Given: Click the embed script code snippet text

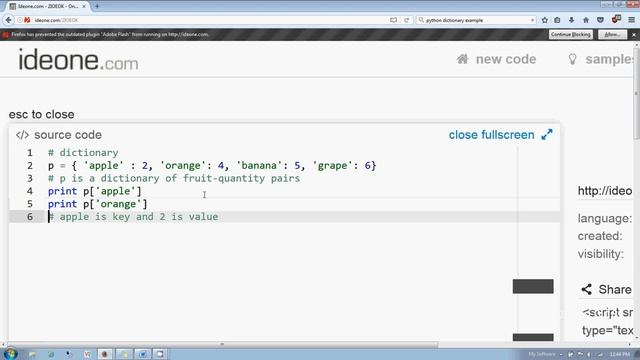Looking at the screenshot, I should [x=608, y=321].
